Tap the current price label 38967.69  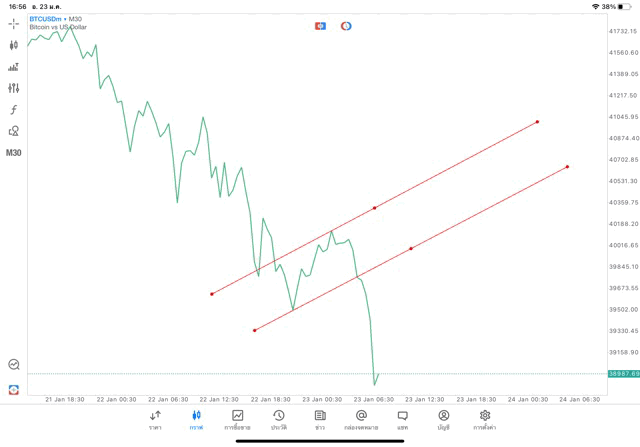623,374
